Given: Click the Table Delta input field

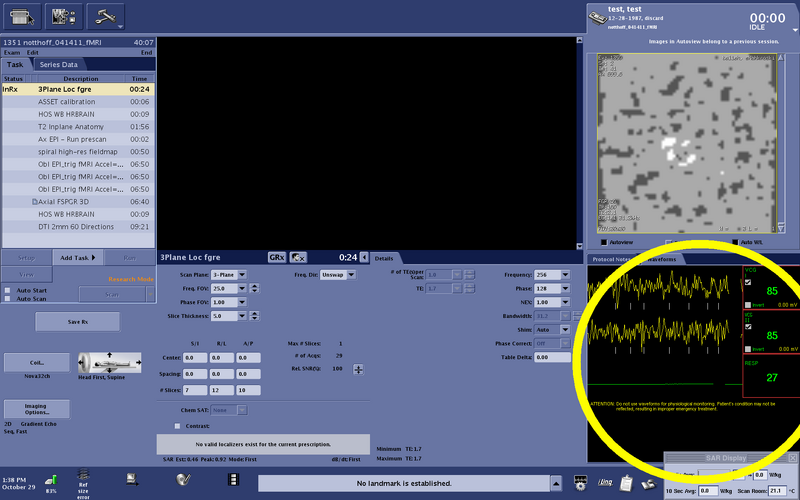Looking at the screenshot, I should pos(553,358).
